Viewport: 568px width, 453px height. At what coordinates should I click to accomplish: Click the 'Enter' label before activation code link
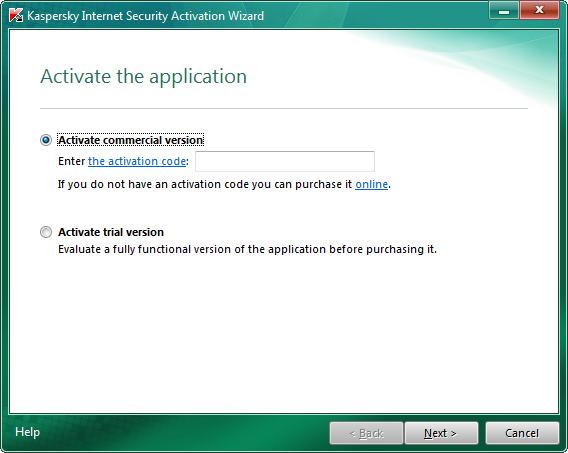(71, 161)
